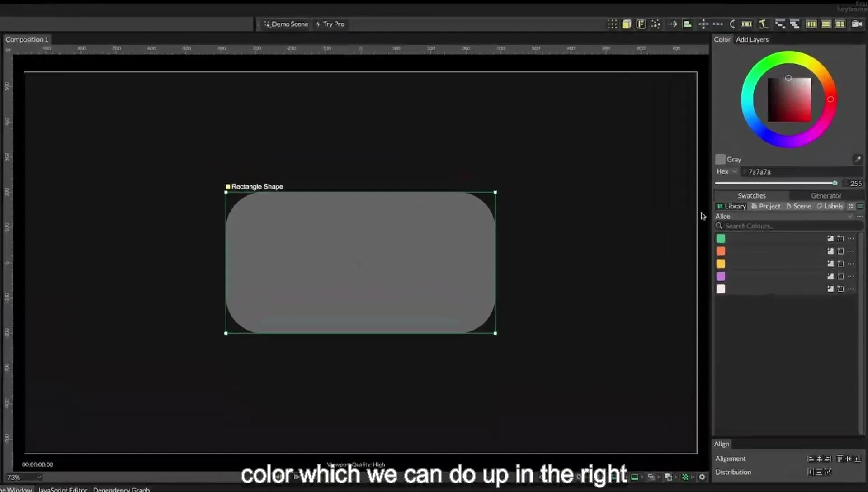Click the last Alignment icon
Viewport: 868px width, 492px height.
pos(858,459)
